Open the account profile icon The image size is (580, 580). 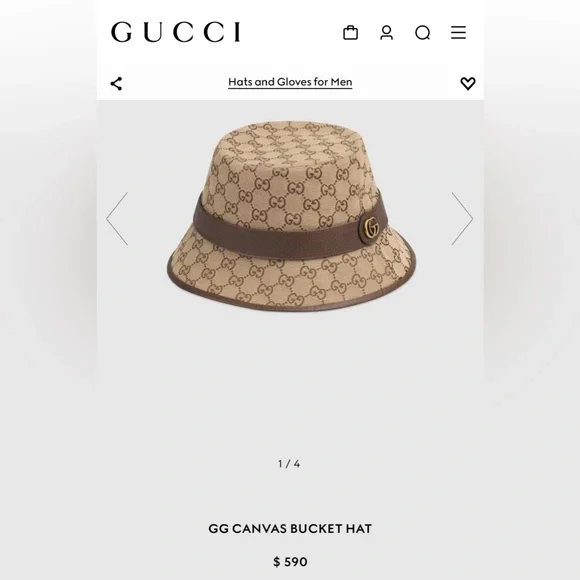(387, 33)
